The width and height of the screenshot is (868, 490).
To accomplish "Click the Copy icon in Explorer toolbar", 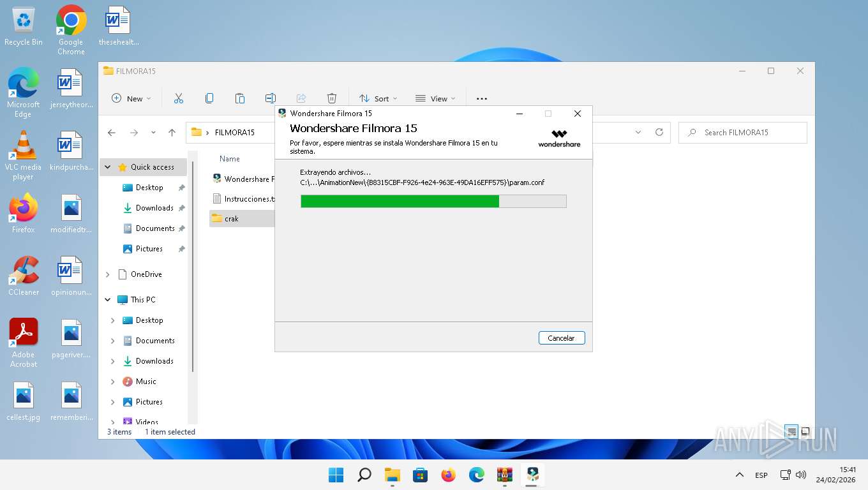I will coord(209,98).
